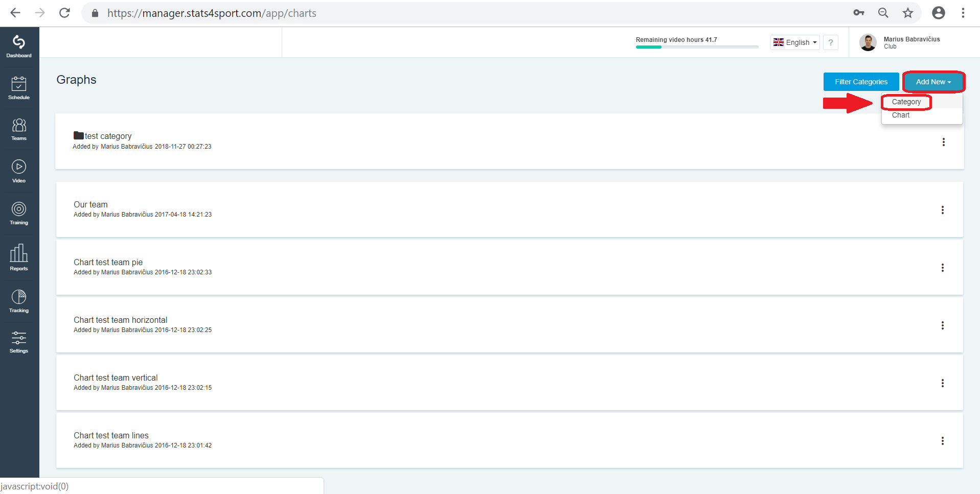
Task: Open the test category folder name
Action: [x=108, y=136]
